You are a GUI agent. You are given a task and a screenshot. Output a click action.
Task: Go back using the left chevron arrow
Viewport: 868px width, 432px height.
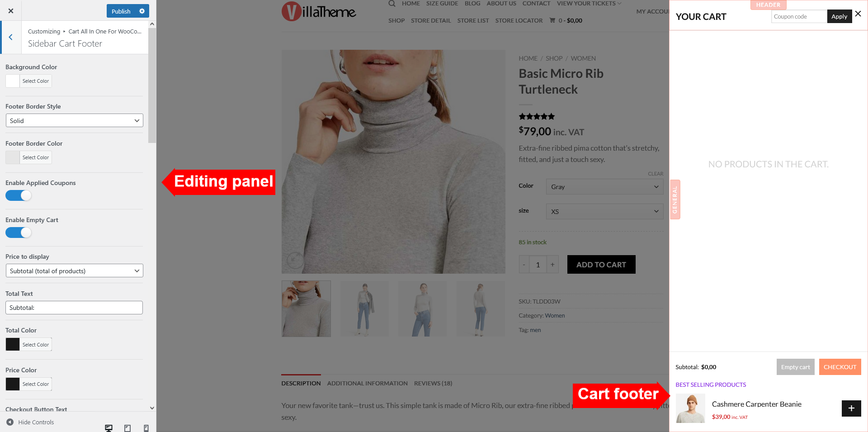11,37
